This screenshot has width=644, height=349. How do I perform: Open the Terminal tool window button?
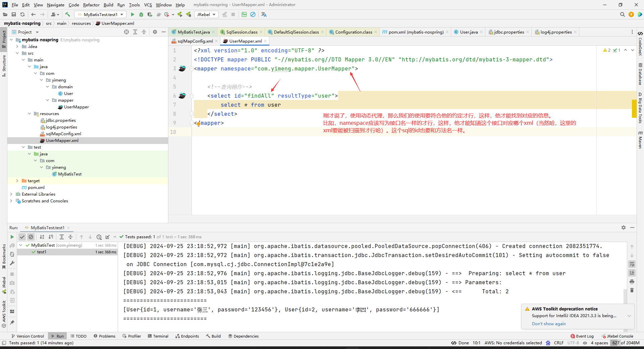(158, 336)
